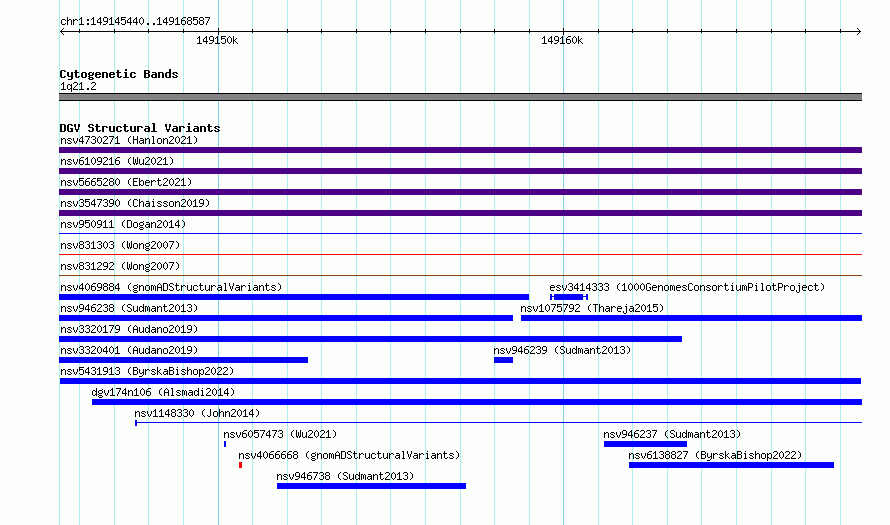Select the purple bar under nsv5665280
Screen dimensions: 890x525
(x=460, y=192)
